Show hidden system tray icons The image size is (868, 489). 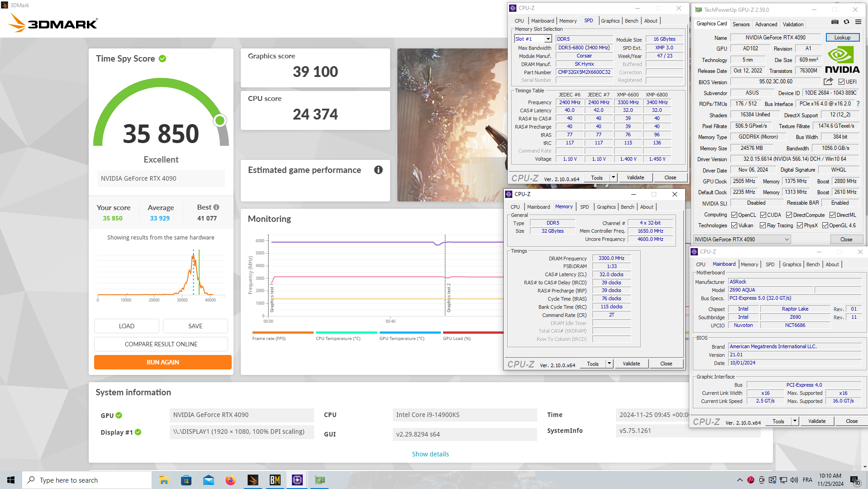740,480
